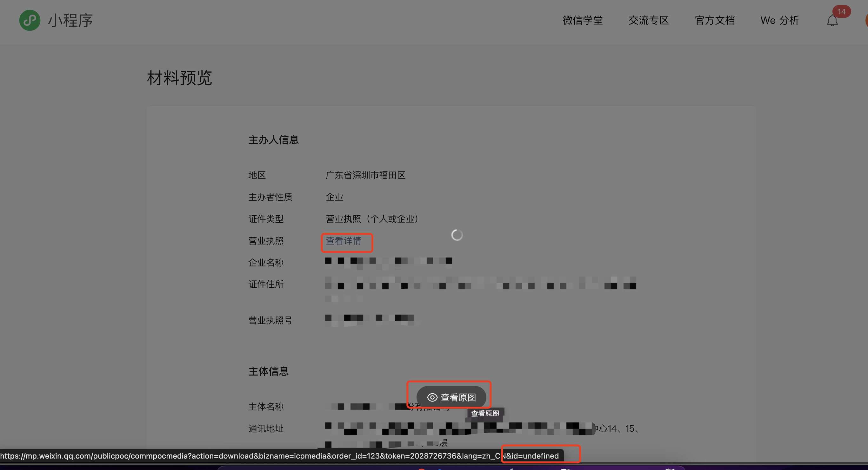Click the 材料预览 page heading
Image resolution: width=868 pixels, height=470 pixels.
[179, 78]
